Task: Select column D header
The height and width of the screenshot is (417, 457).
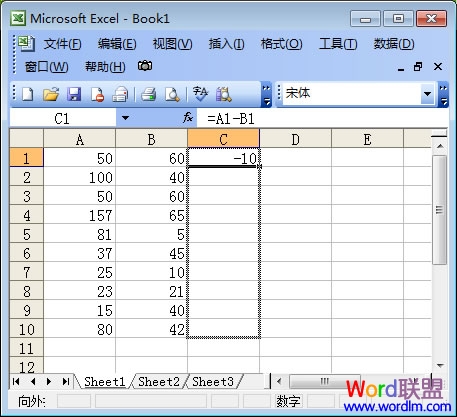Action: coord(295,139)
